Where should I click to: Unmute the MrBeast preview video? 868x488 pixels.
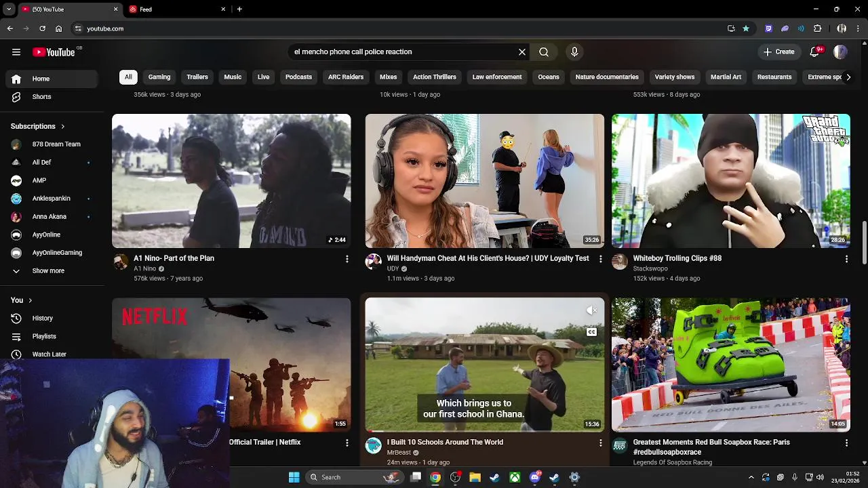591,310
